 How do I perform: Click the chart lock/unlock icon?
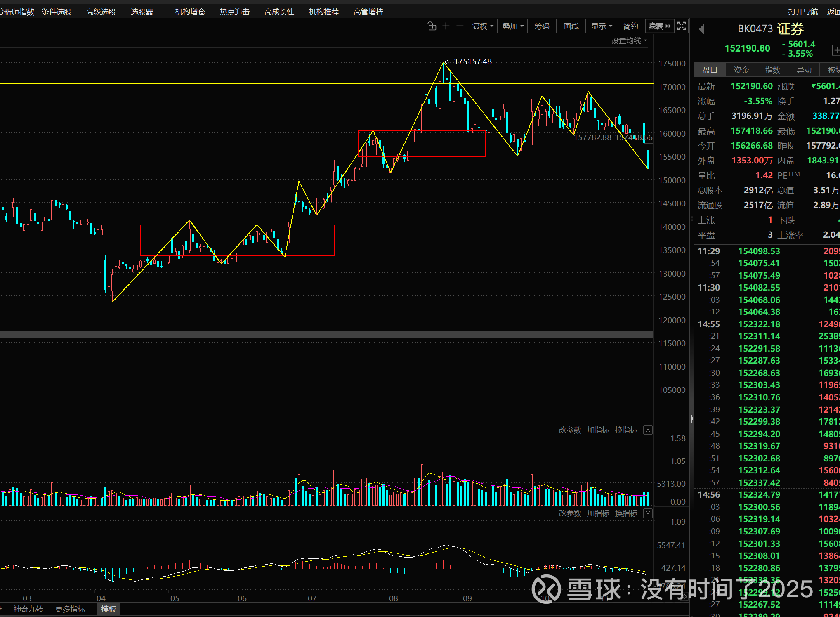[432, 26]
